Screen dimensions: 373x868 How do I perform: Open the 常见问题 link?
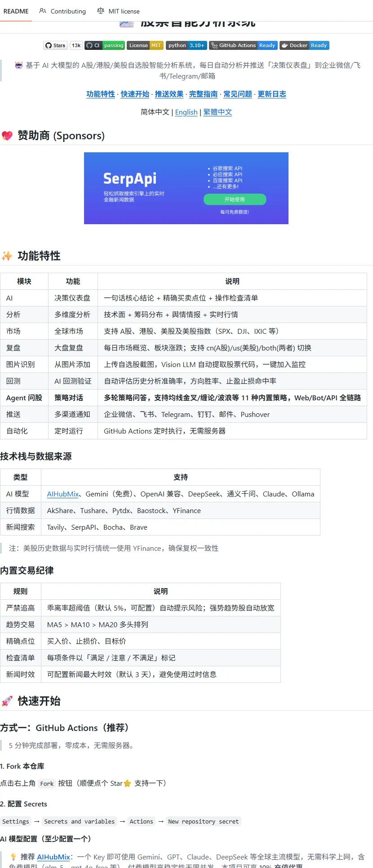pyautogui.click(x=238, y=94)
